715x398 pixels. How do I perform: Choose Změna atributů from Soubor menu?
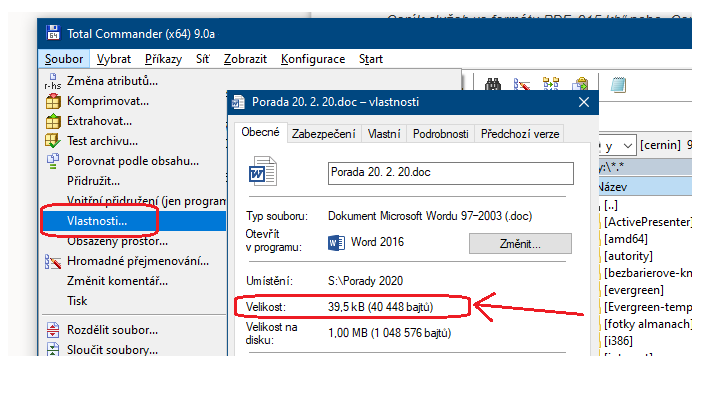pyautogui.click(x=112, y=81)
